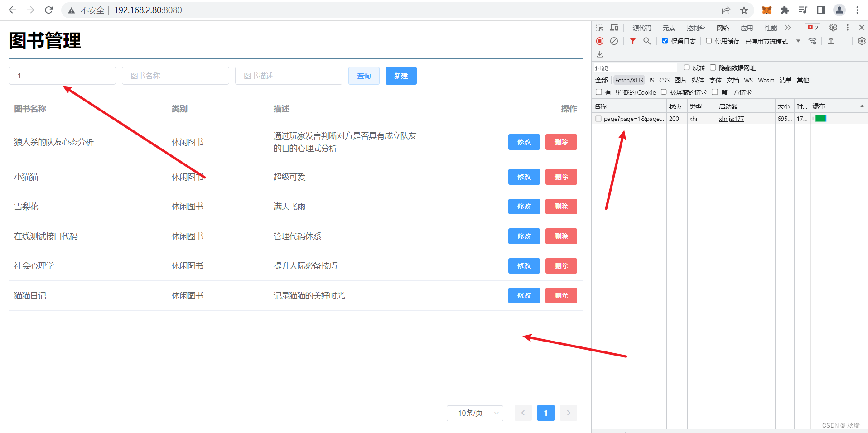Select page number 1 in pagination
Viewport: 868px width, 433px height.
click(545, 413)
